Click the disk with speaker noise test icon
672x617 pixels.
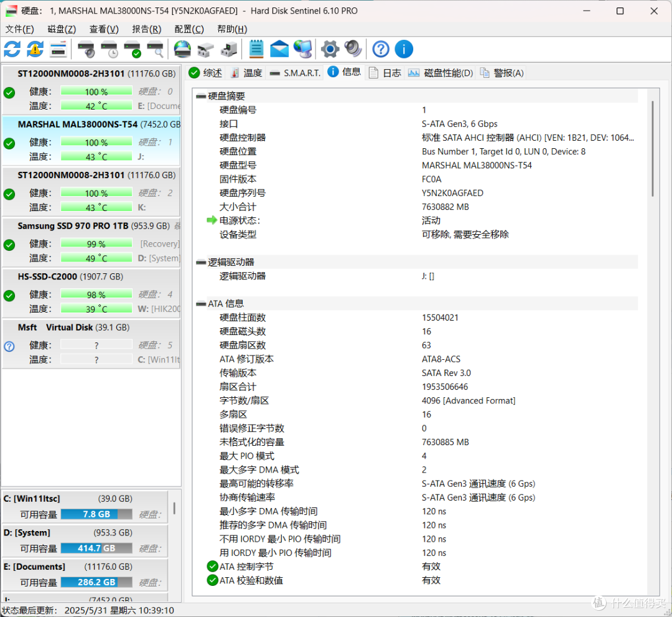pos(86,49)
